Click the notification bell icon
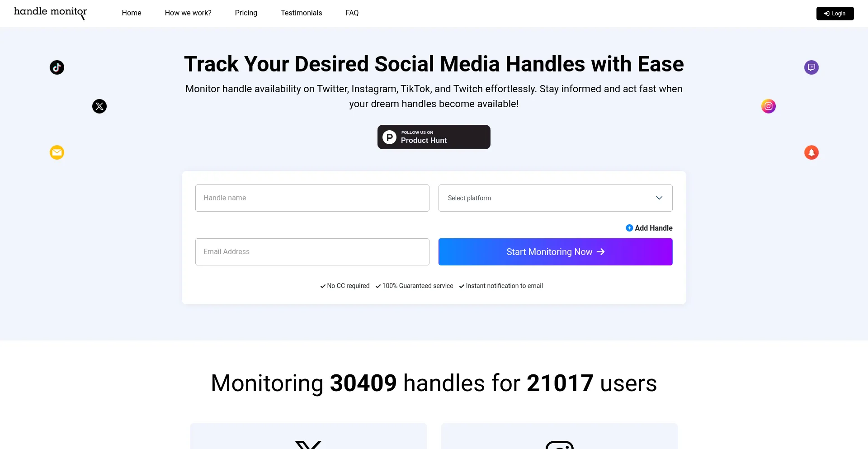 click(x=811, y=152)
